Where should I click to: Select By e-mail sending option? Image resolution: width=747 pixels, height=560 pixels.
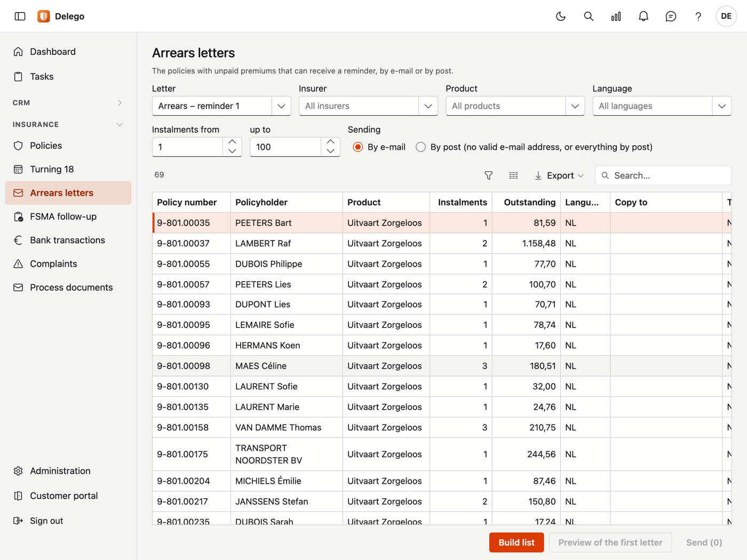(x=358, y=147)
